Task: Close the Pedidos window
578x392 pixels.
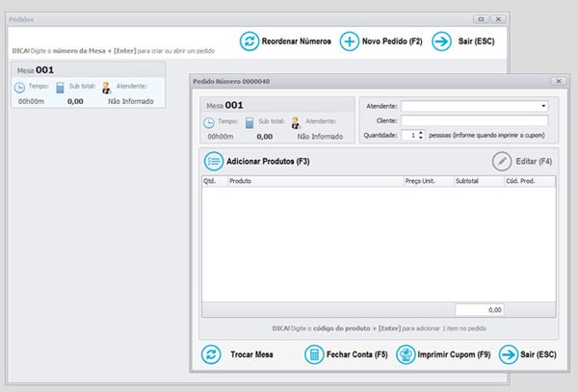Action: coord(498,19)
